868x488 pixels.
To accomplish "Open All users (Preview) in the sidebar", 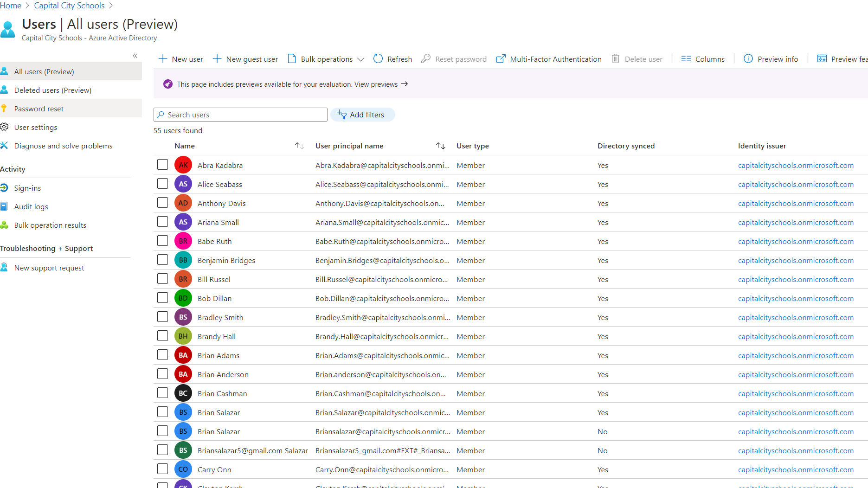I will click(71, 71).
